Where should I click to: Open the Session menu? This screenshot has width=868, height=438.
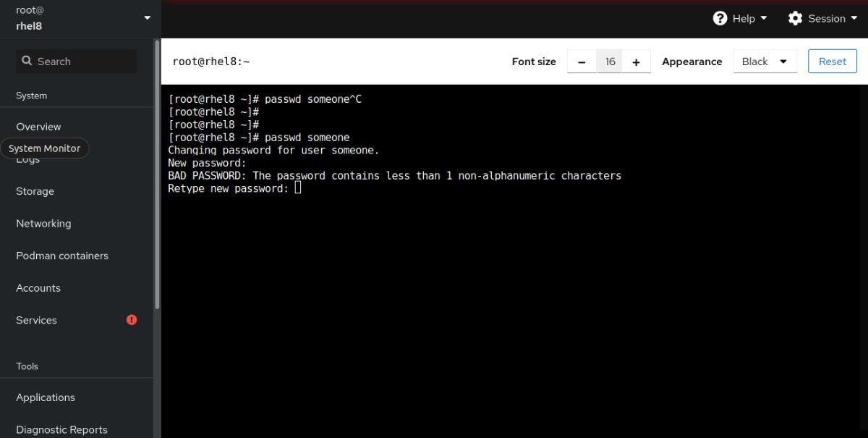(x=822, y=18)
